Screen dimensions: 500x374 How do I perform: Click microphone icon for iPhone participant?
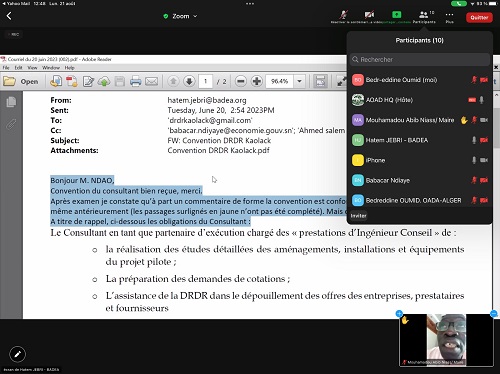[x=474, y=160]
